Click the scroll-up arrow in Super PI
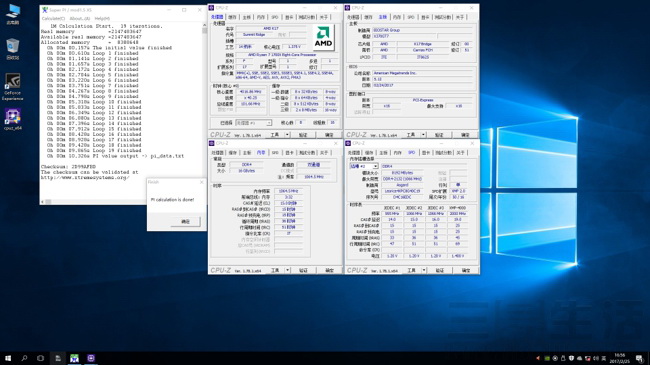This screenshot has width=650, height=365. coord(204,26)
